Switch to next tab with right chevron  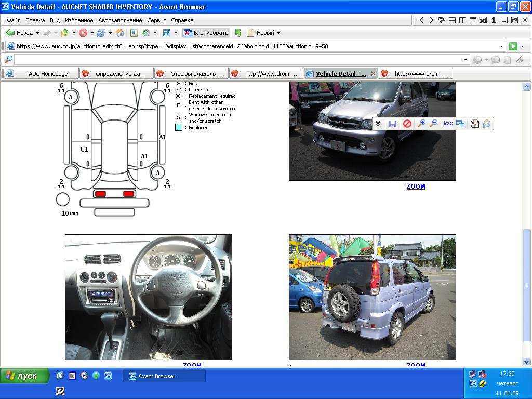click(431, 20)
